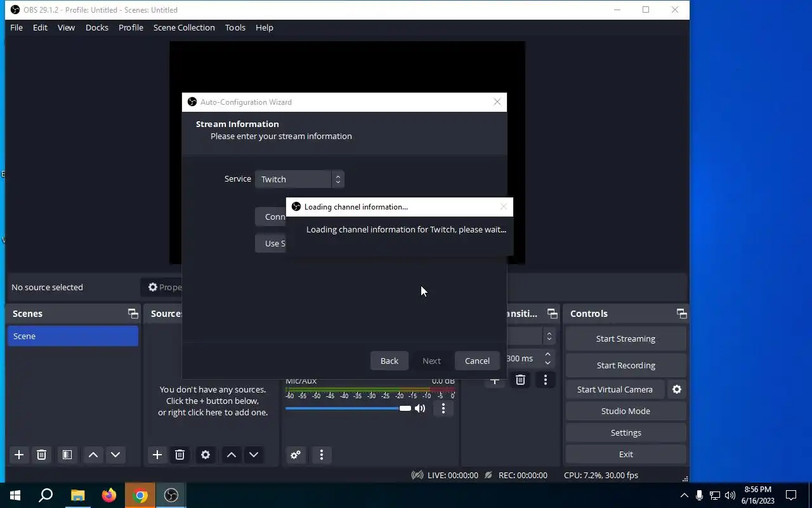The image size is (812, 508).
Task: Open virtual camera settings gear
Action: (x=677, y=389)
